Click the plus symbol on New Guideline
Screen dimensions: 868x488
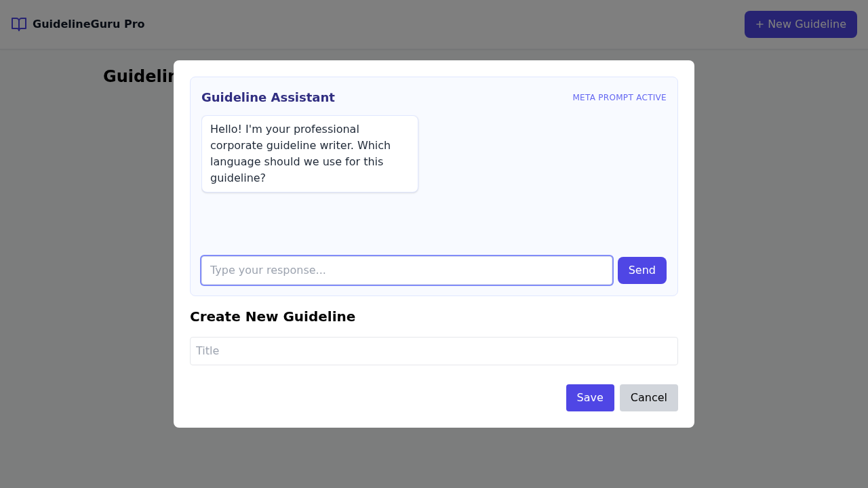point(759,24)
